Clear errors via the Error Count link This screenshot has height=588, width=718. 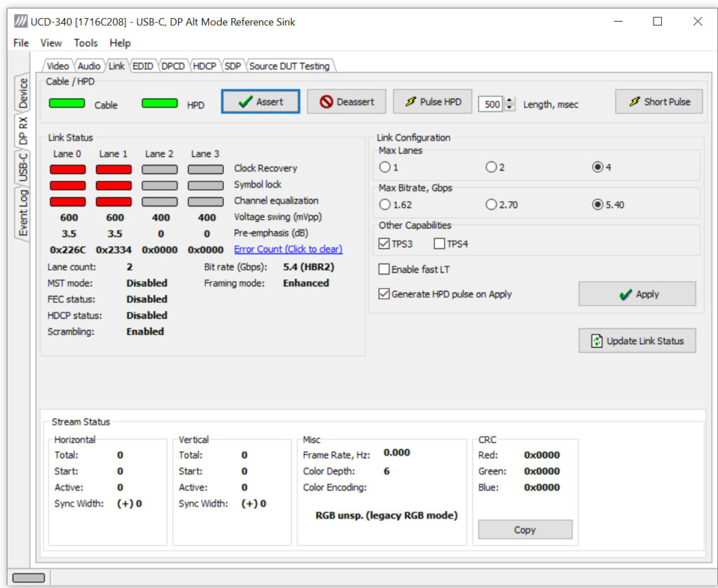287,249
